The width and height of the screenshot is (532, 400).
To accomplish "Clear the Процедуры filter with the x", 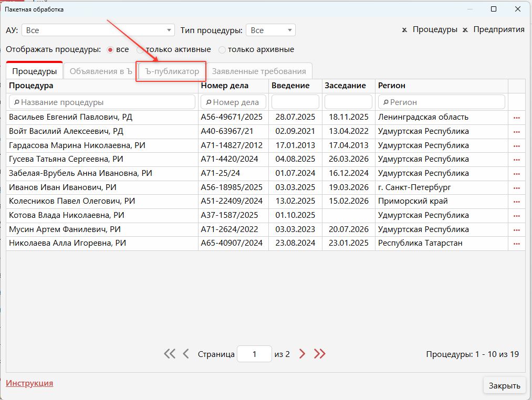I will coord(404,30).
